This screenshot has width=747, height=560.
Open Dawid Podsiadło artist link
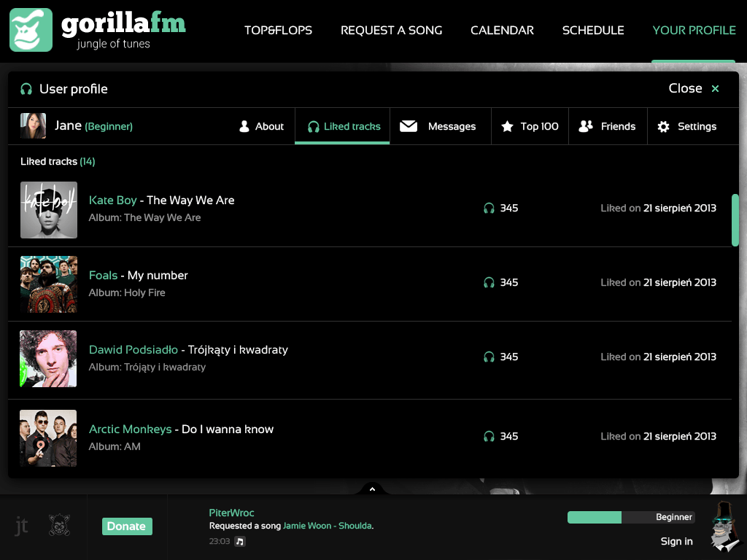point(133,349)
